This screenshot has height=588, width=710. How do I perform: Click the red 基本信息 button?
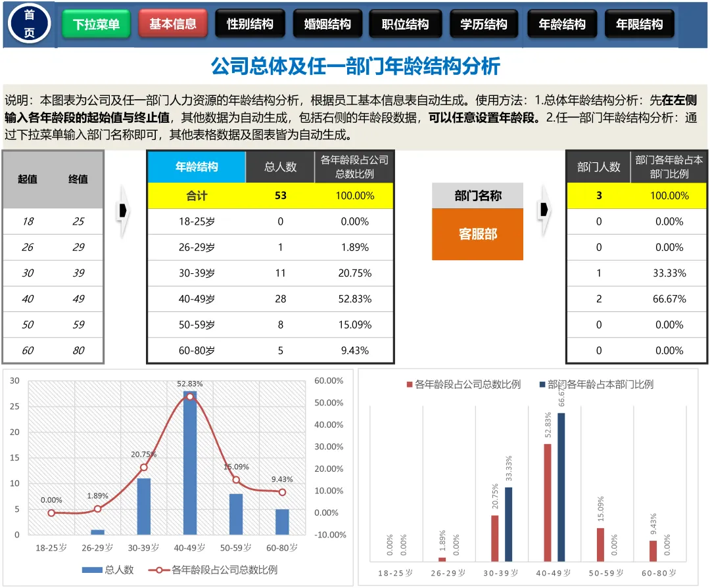(x=173, y=24)
